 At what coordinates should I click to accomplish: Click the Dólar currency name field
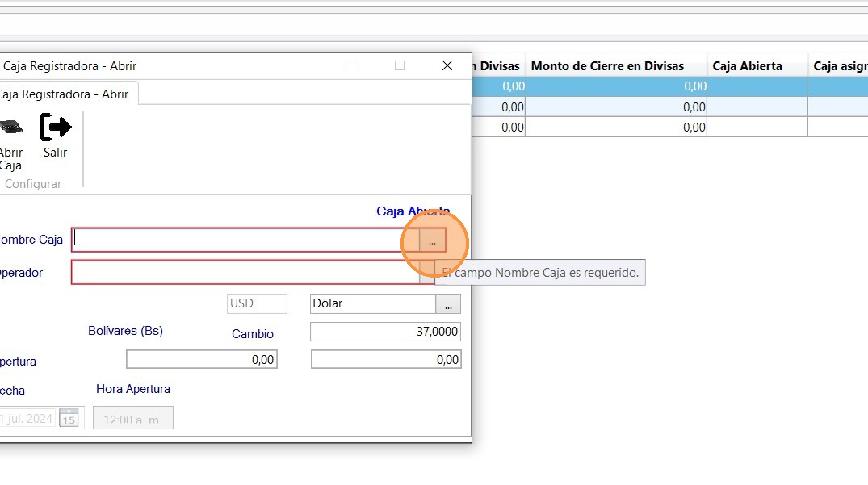tap(373, 303)
